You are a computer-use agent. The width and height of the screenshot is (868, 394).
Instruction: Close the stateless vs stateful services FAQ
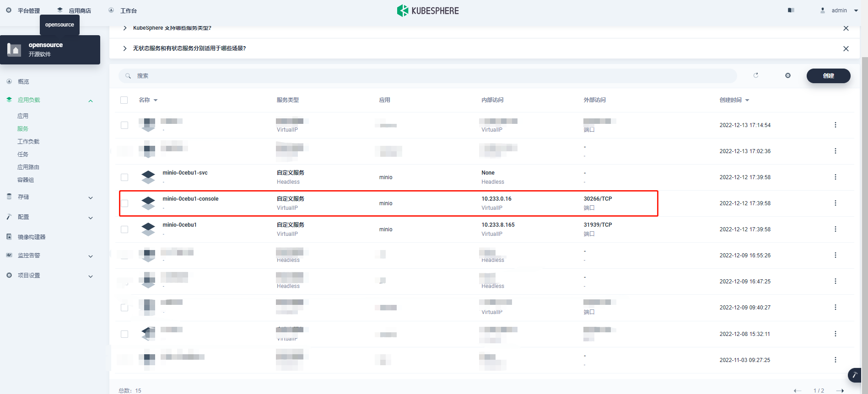(x=846, y=48)
